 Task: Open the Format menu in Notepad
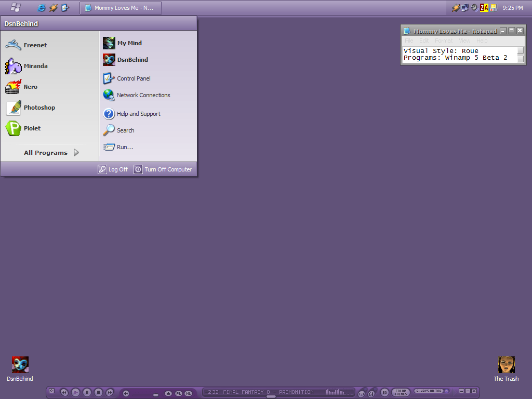[x=443, y=41]
